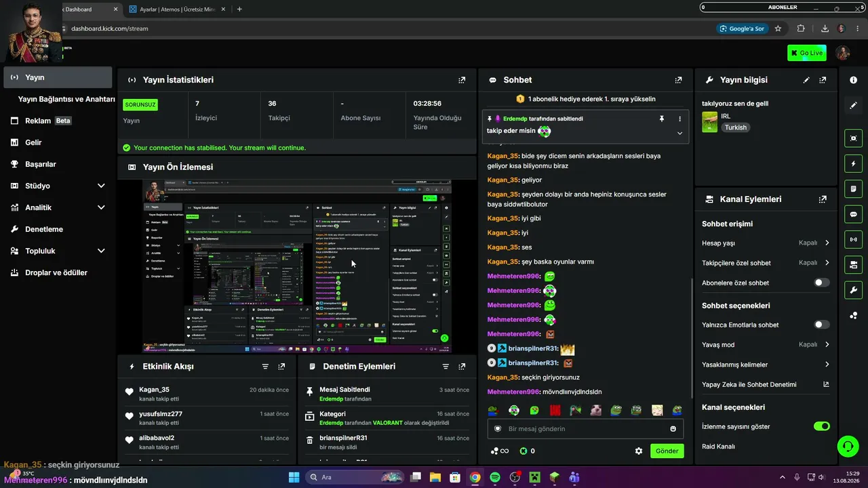This screenshot has height=488, width=868.
Task: Click the Raid Kanalı option
Action: 718,446
